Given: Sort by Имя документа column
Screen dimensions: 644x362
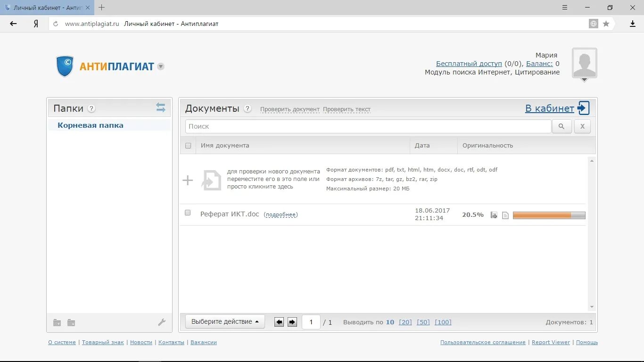Looking at the screenshot, I should click(x=225, y=146).
